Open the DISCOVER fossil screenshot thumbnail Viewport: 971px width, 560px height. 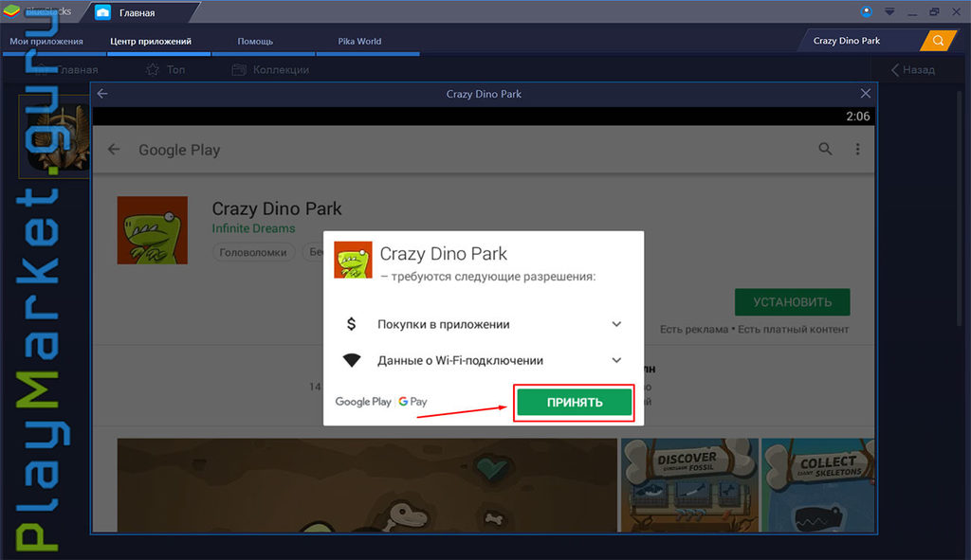(x=689, y=485)
